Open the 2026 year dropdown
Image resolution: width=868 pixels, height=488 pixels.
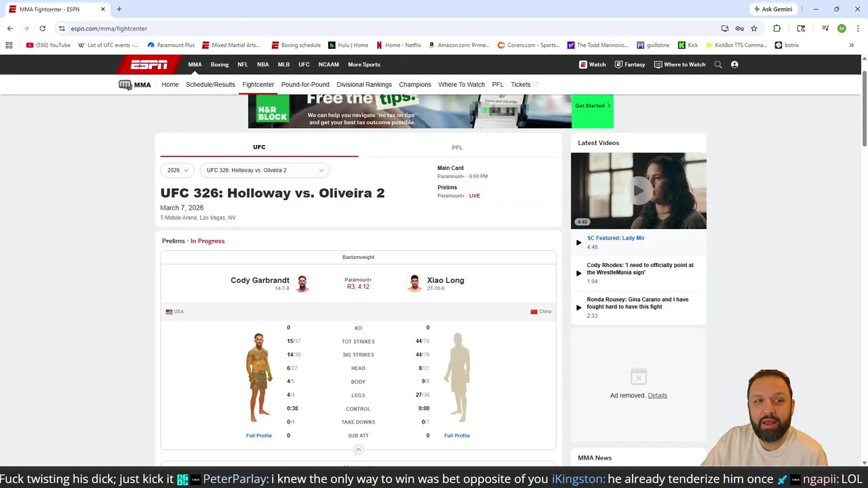point(178,170)
